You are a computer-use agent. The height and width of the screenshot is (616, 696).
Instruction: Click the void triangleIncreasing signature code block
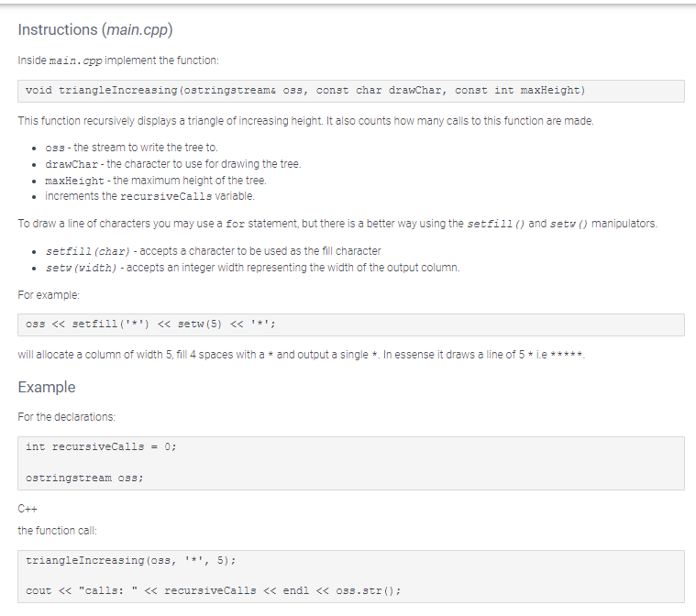tap(350, 91)
